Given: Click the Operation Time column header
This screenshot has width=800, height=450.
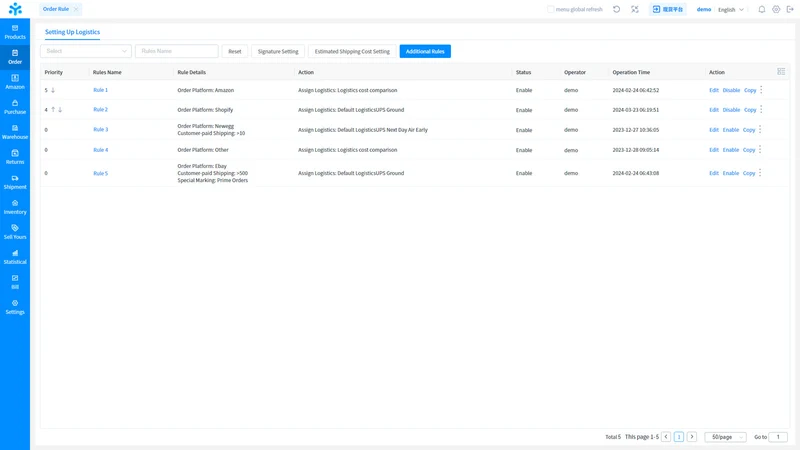Looking at the screenshot, I should point(631,72).
